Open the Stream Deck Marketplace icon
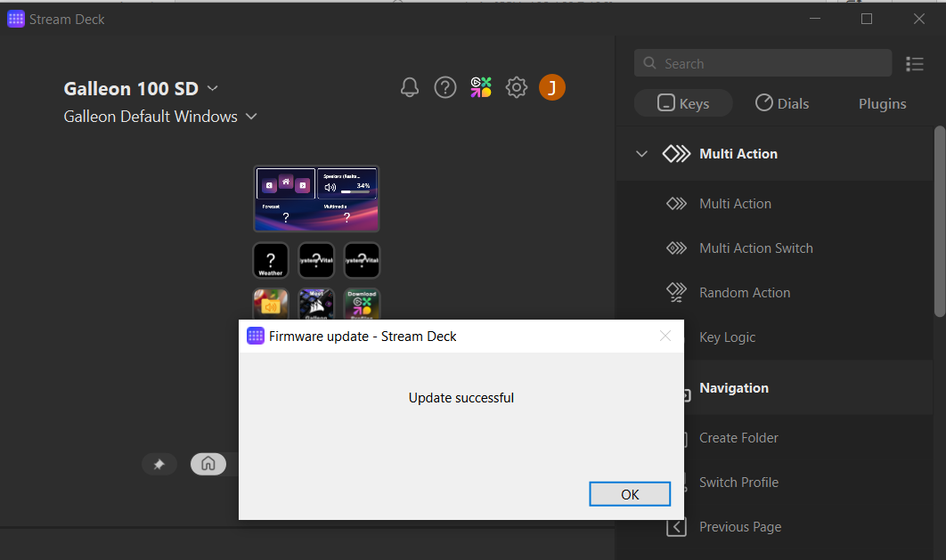Viewport: 946px width, 560px height. [x=481, y=87]
